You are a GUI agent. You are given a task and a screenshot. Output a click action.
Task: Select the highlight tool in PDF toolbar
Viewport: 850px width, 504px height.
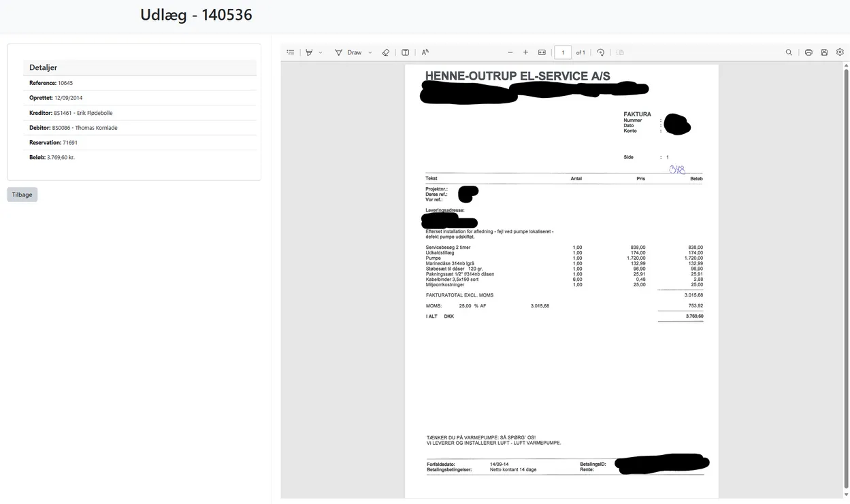[309, 52]
